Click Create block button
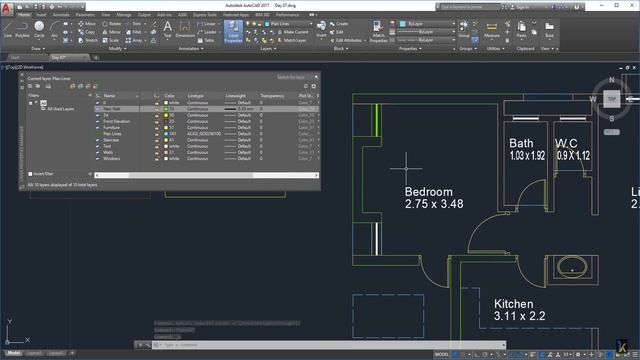The width and height of the screenshot is (640, 360). 339,24
